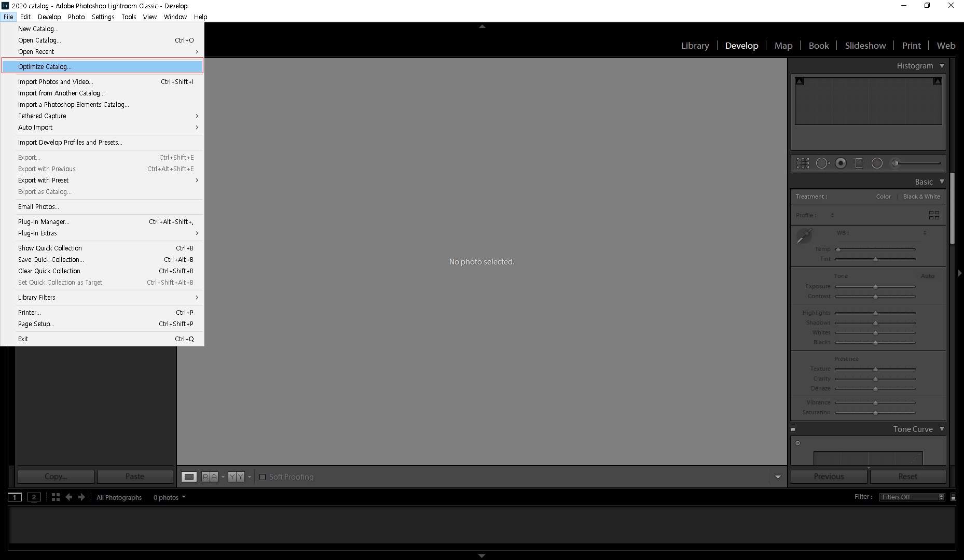Choose Optimize Catalog from File menu
This screenshot has width=964, height=560.
click(102, 66)
